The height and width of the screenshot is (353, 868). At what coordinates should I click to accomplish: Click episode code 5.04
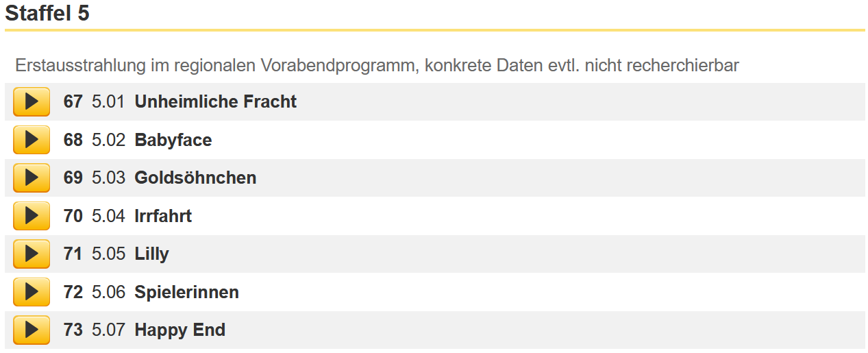tap(108, 216)
